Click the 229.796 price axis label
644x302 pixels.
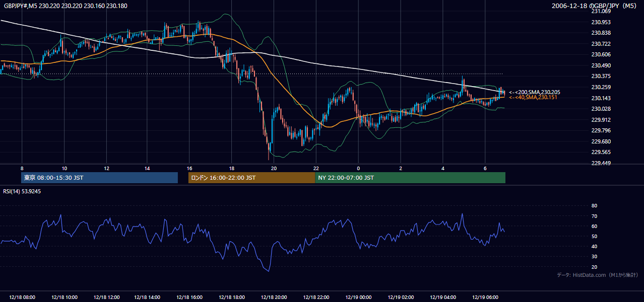pyautogui.click(x=601, y=130)
